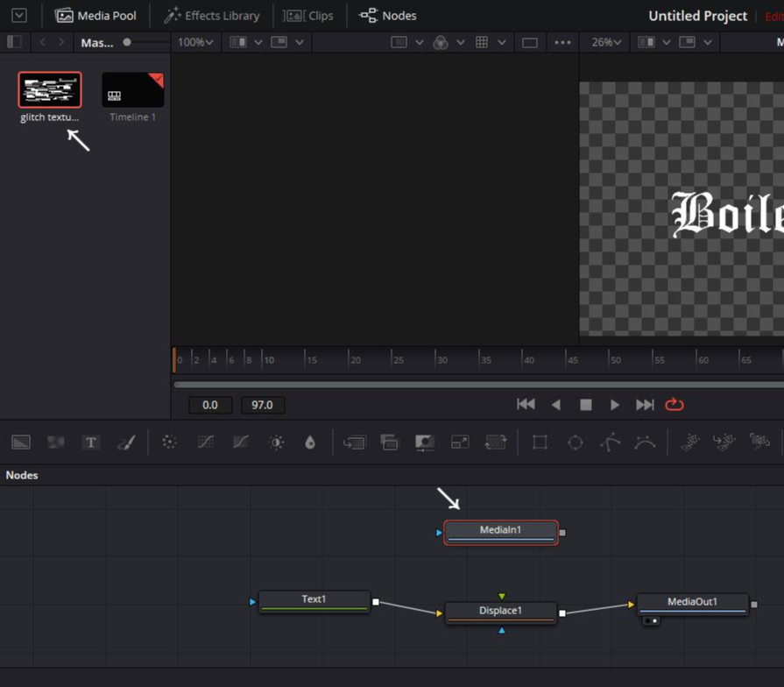The image size is (784, 687).
Task: Jump to the last frame
Action: point(645,405)
